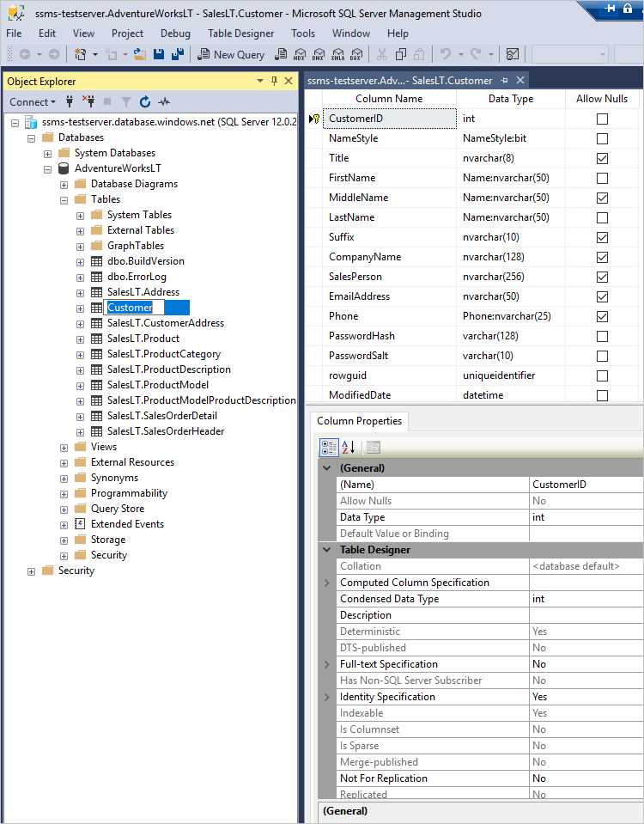
Task: Uncheck Allow Nulls for EmailAddress
Action: tap(602, 296)
